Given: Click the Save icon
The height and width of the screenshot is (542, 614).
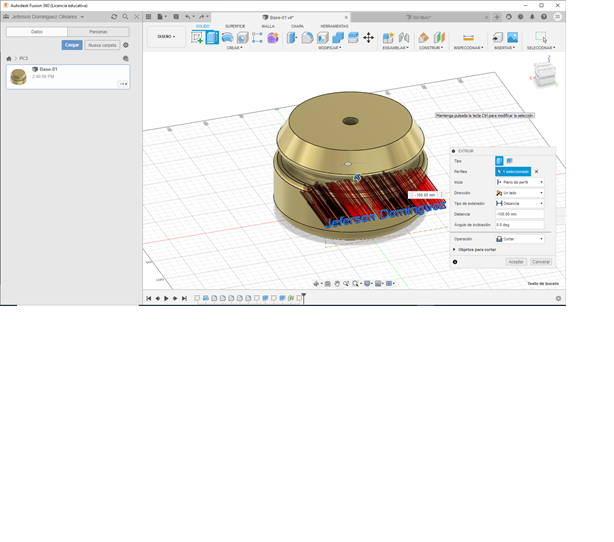Looking at the screenshot, I should (176, 16).
